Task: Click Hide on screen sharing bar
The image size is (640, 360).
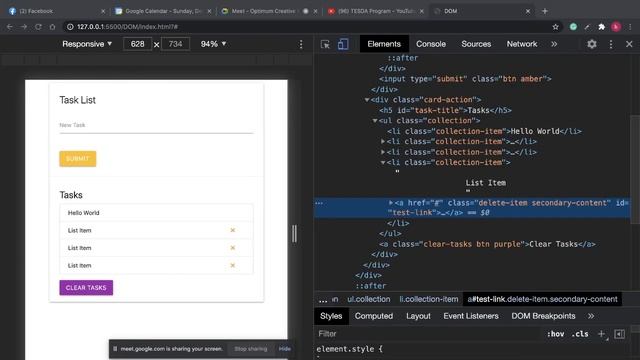Action: (284, 349)
